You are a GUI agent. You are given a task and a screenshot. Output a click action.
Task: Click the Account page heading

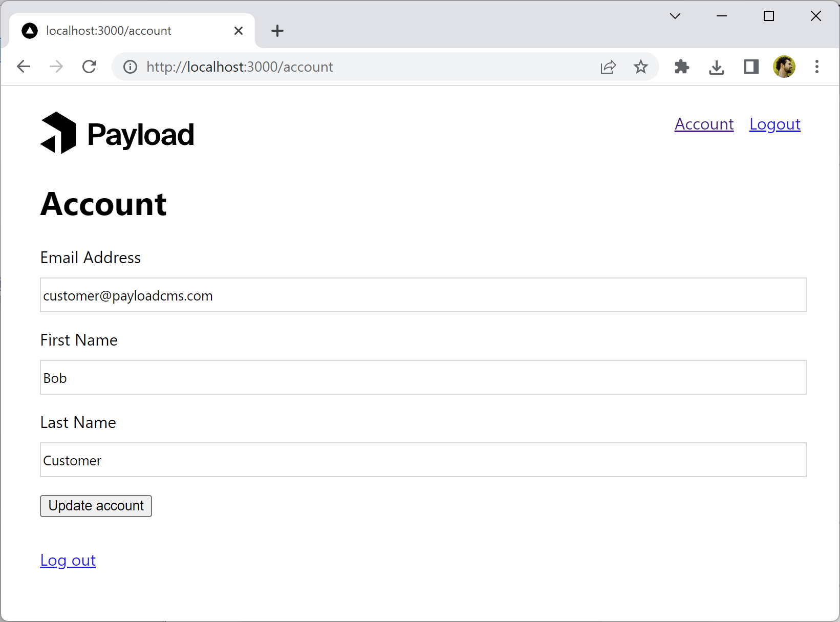[x=103, y=204]
